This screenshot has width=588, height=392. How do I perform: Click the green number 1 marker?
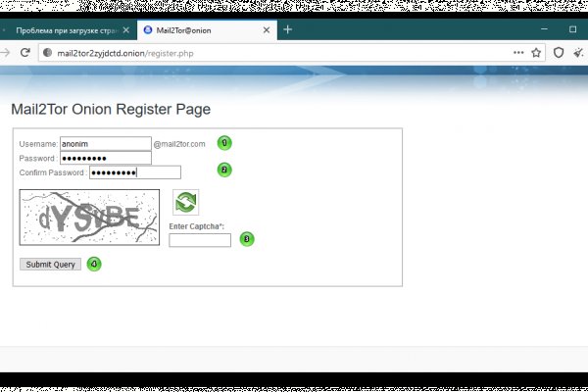pyautogui.click(x=223, y=142)
